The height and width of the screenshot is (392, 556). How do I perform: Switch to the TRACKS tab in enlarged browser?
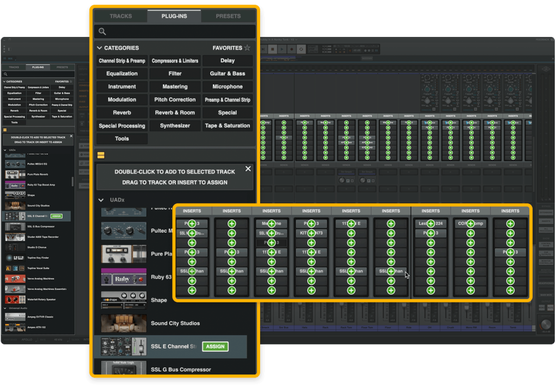point(121,16)
